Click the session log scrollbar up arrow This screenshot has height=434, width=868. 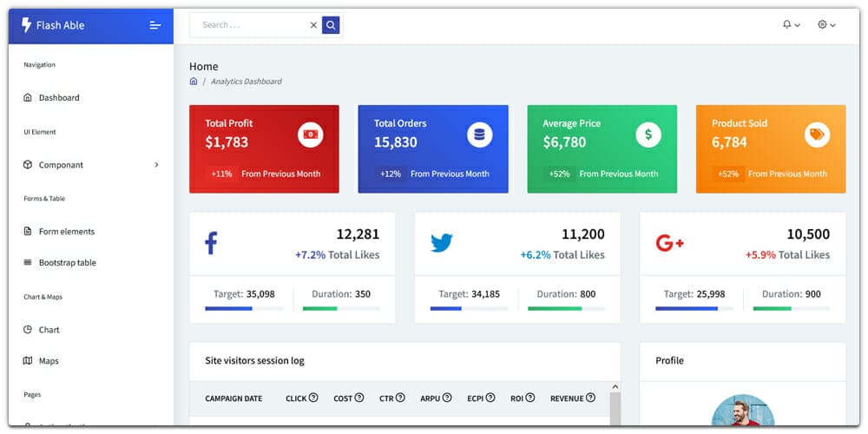[x=615, y=387]
